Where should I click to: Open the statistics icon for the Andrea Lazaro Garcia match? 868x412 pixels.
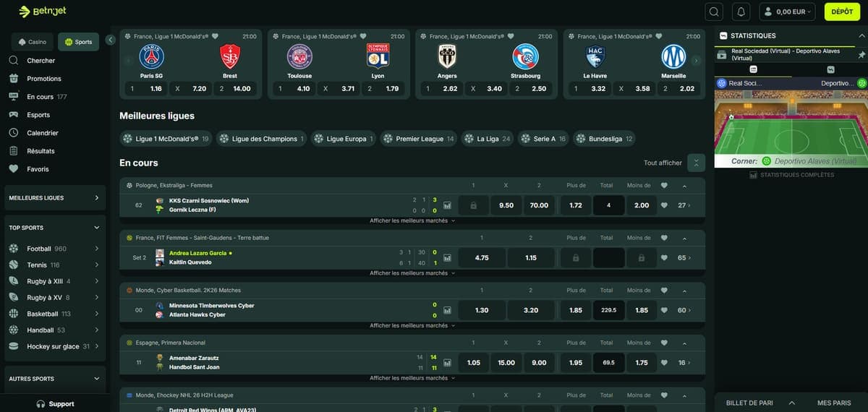pyautogui.click(x=447, y=257)
